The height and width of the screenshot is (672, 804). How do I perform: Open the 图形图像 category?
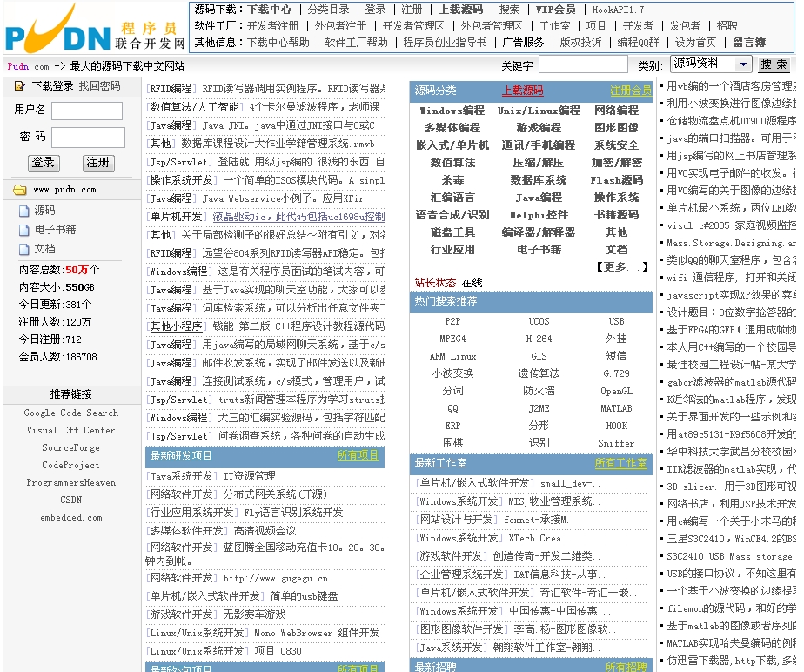pos(616,128)
